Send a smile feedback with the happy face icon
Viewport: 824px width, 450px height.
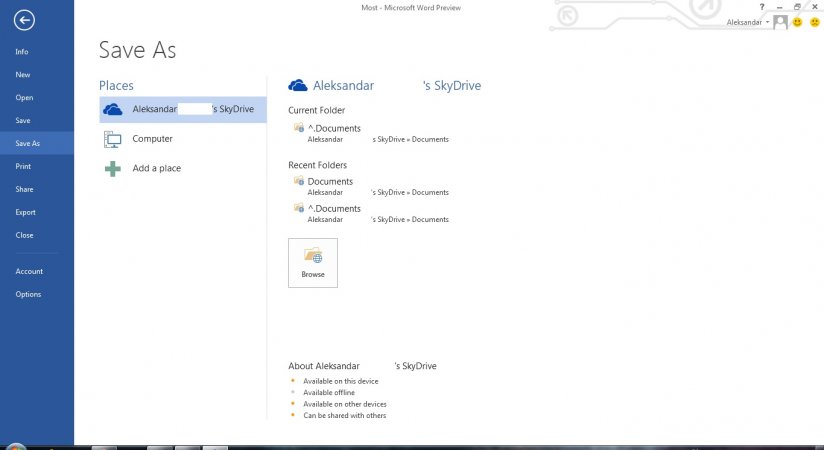point(798,22)
